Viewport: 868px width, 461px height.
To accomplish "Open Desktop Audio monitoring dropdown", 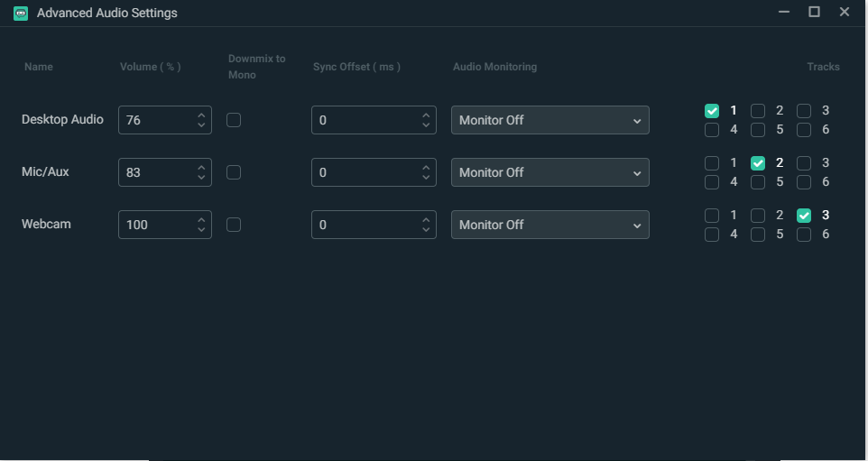I will (549, 120).
